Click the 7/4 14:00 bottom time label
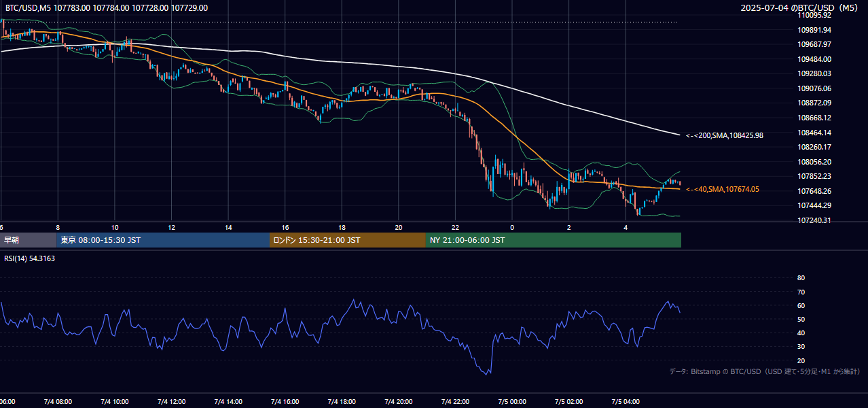 click(x=228, y=402)
